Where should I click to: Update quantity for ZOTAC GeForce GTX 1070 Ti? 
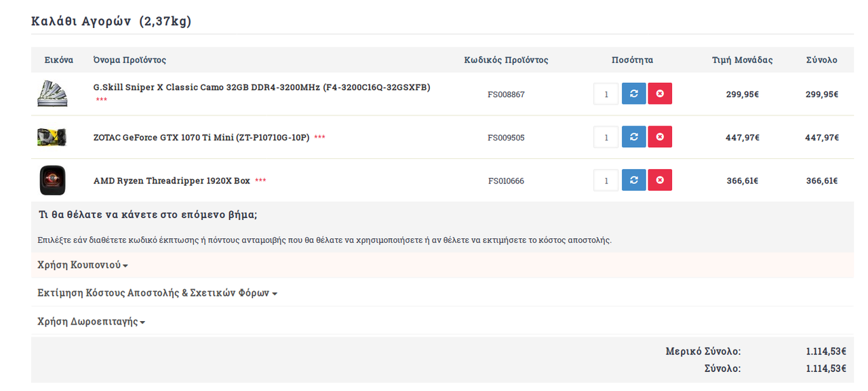coord(633,137)
